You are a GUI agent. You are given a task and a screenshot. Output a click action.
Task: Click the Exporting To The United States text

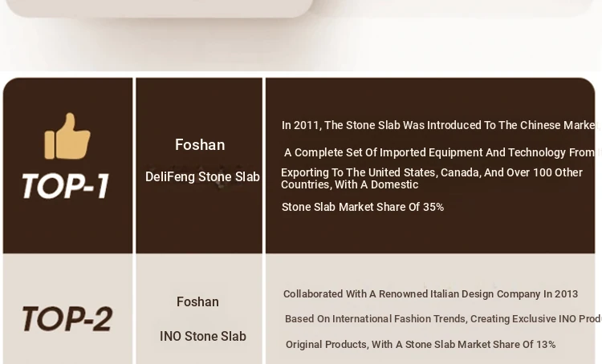point(432,172)
